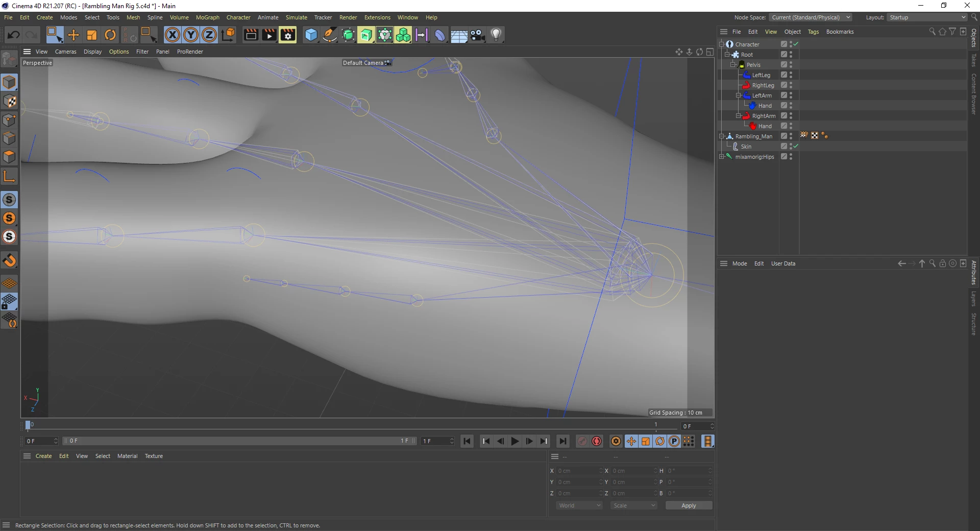Toggle Position keyframe recording

631,441
